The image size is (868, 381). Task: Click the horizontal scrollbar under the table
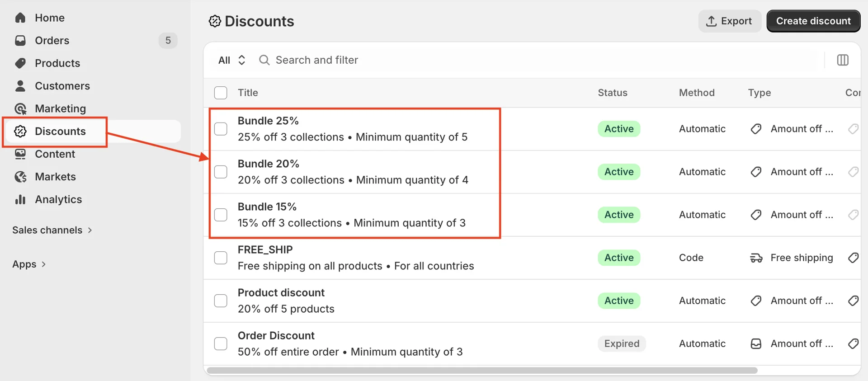point(482,371)
